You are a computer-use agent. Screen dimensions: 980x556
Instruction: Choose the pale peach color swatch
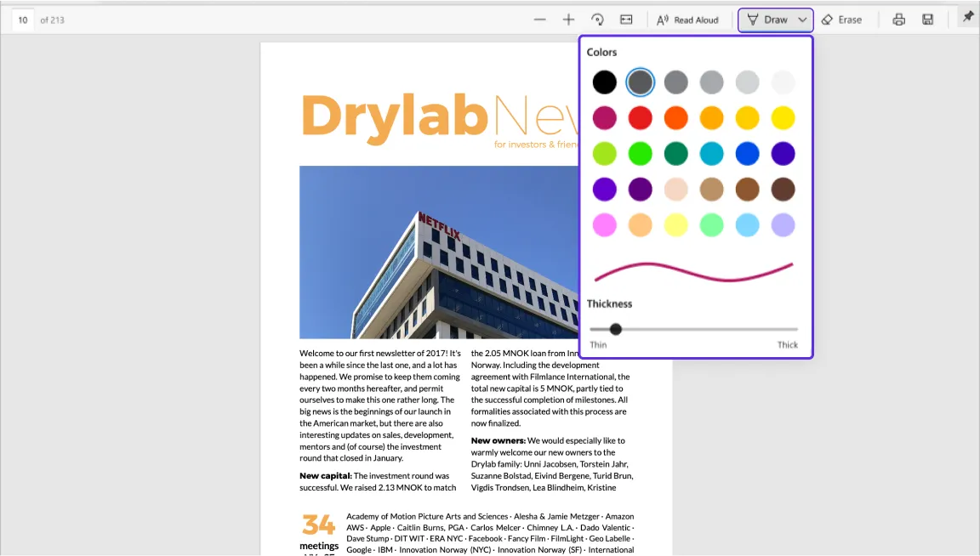(675, 190)
